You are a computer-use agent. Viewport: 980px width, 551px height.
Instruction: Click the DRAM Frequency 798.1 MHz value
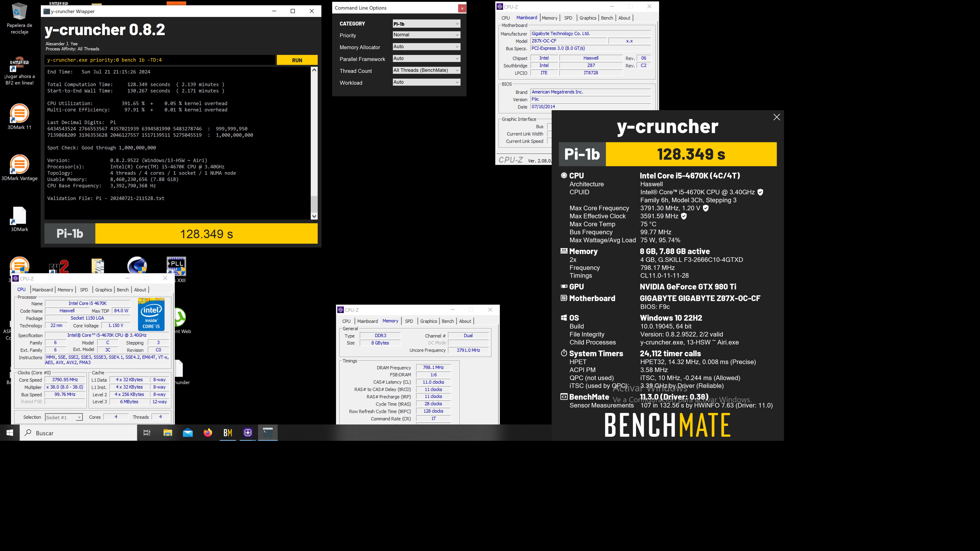(x=433, y=367)
